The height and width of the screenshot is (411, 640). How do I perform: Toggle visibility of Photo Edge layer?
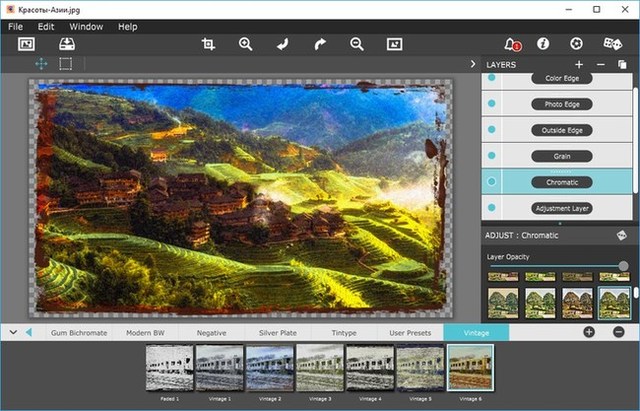point(492,104)
